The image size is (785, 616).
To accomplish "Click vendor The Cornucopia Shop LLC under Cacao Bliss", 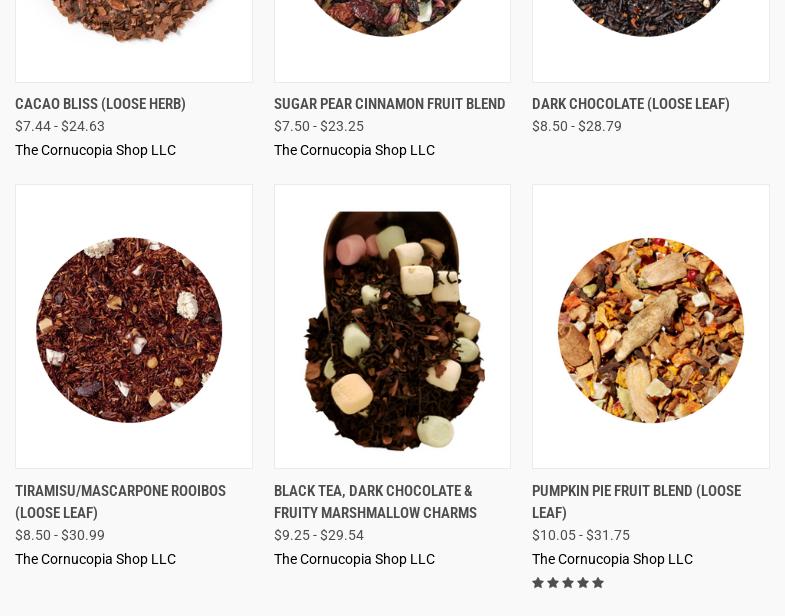I will pos(96,150).
